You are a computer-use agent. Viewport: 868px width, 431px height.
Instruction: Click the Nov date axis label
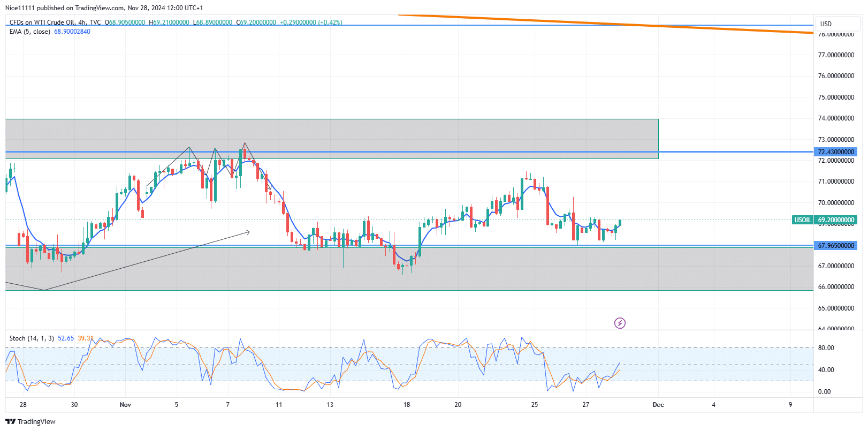point(125,405)
